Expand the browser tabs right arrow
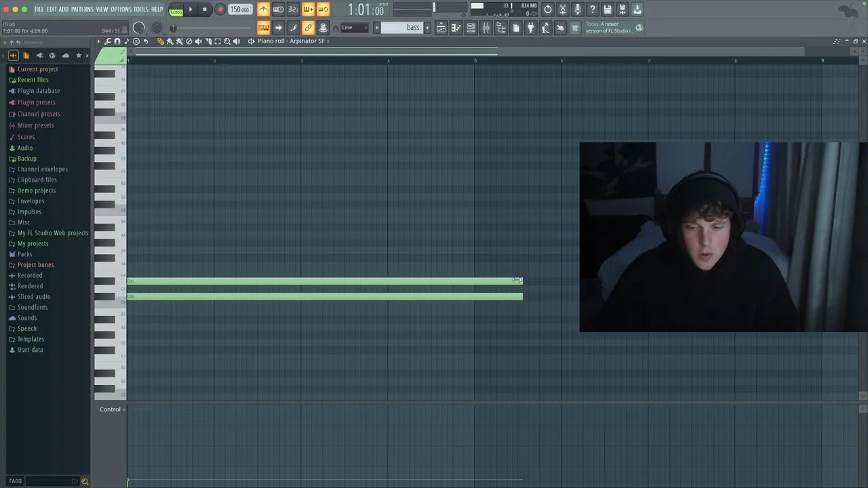 point(87,55)
